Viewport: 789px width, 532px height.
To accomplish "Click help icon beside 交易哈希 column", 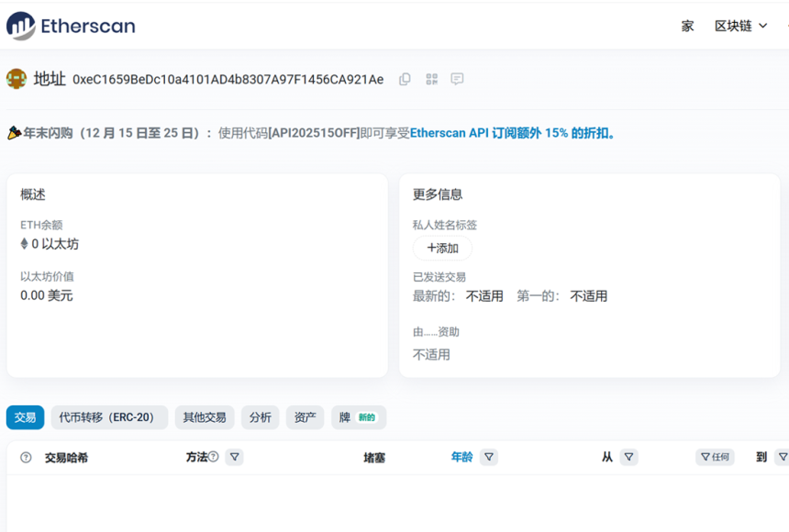I will pyautogui.click(x=26, y=457).
